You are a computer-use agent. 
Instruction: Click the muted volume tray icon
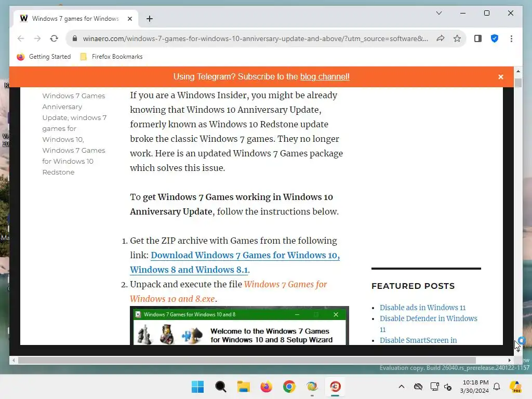click(448, 387)
